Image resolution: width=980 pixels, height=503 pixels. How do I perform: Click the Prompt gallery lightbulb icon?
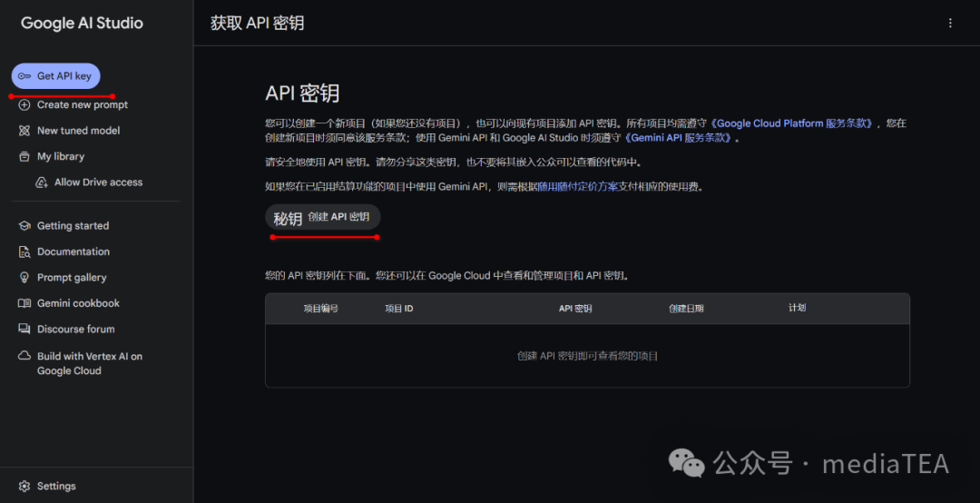pyautogui.click(x=24, y=278)
